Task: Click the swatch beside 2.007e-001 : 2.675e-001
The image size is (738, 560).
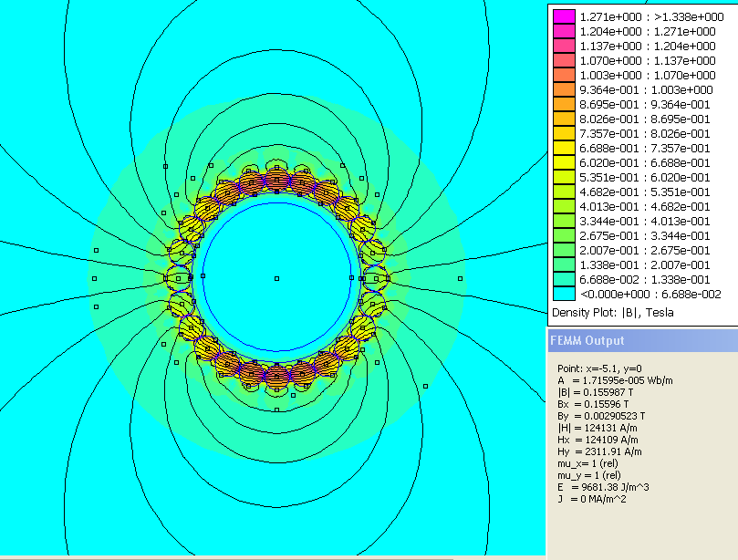Action: 564,250
